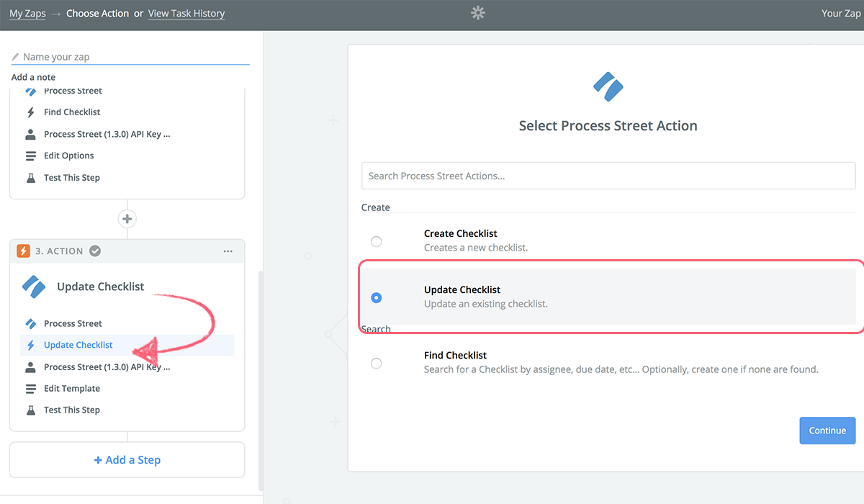
Task: Open Edit Options in step 2
Action: pyautogui.click(x=69, y=156)
